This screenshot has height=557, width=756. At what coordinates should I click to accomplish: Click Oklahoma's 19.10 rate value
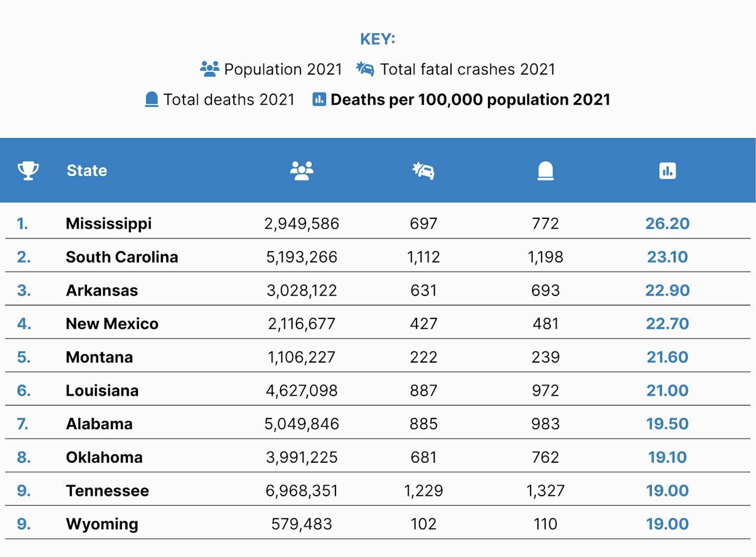coord(667,457)
